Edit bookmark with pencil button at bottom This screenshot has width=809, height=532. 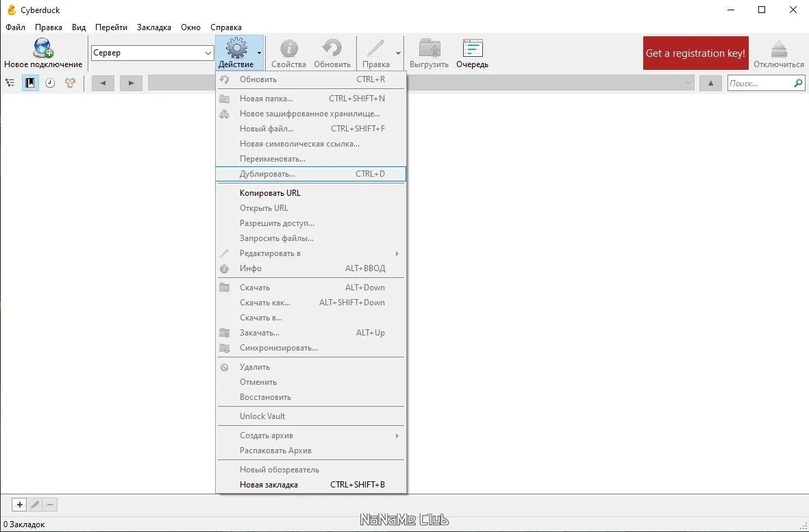tap(34, 505)
